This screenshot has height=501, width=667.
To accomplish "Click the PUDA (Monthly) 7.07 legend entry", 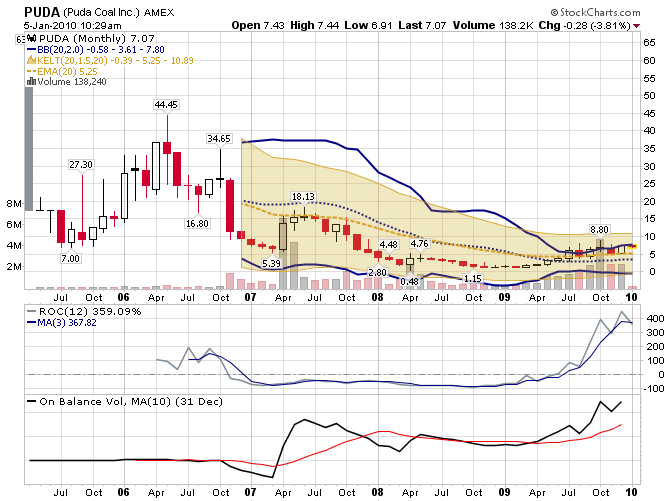I will click(x=97, y=39).
